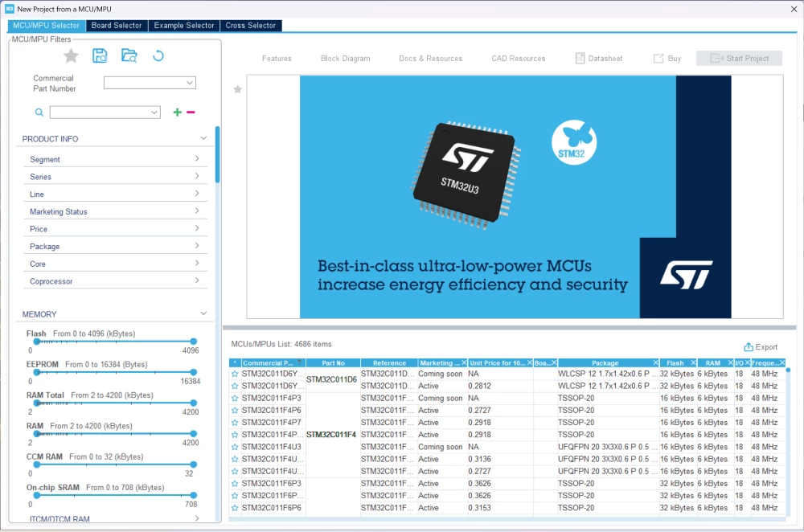Switch to the Board Selector tab
804x532 pixels.
pos(117,26)
